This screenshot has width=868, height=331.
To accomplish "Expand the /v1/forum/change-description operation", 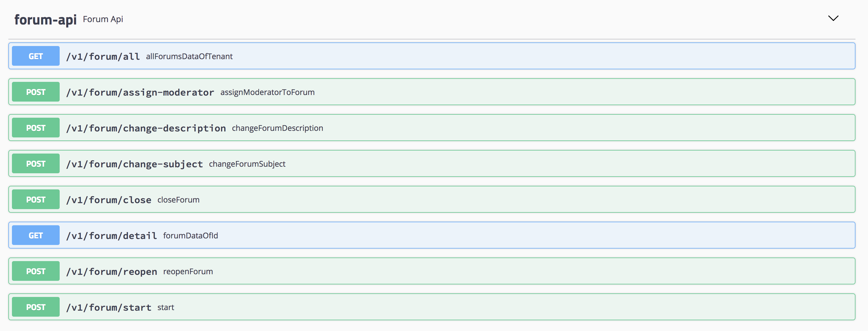I will [146, 128].
